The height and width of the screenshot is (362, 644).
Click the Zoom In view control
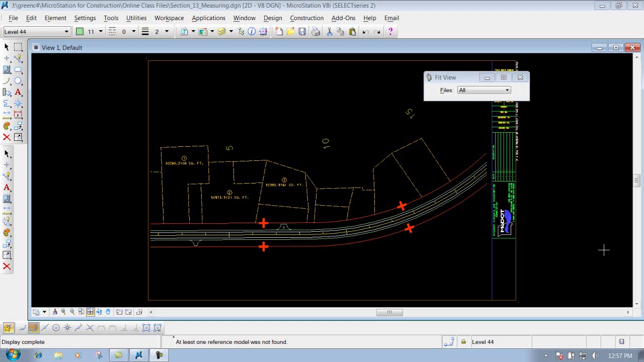(x=63, y=312)
